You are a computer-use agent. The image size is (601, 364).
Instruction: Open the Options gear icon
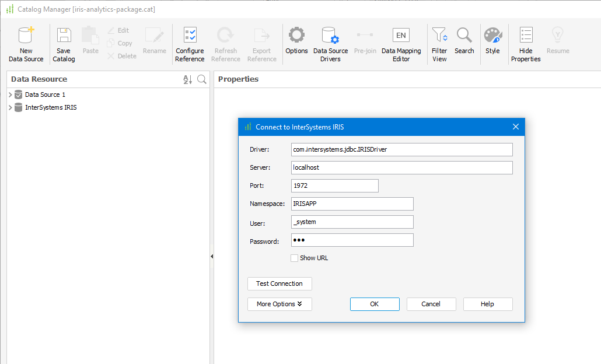coord(296,36)
